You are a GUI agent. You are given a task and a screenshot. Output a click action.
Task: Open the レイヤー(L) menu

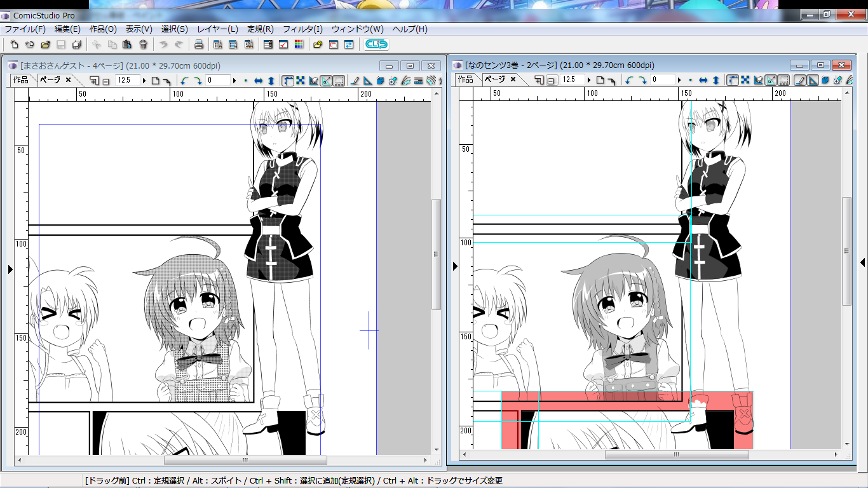[217, 29]
